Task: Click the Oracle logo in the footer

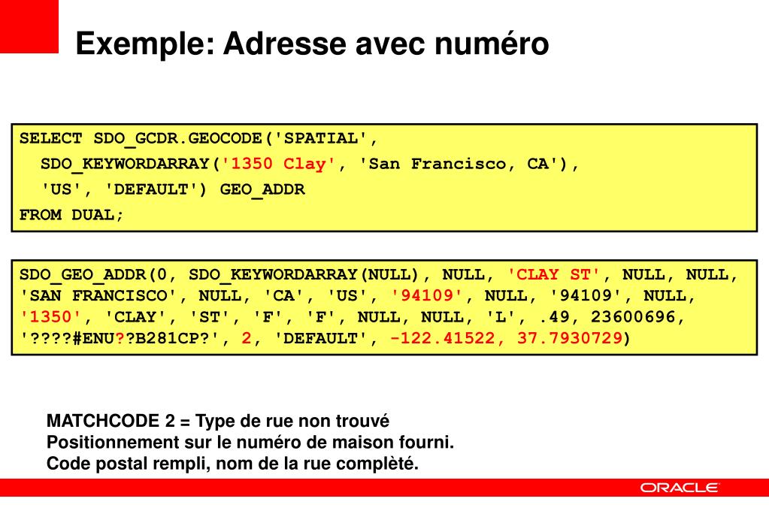Action: [x=679, y=488]
